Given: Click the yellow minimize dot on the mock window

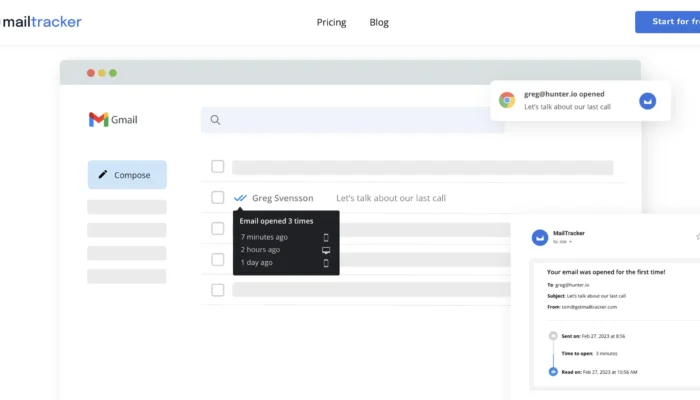Looking at the screenshot, I should click(x=102, y=73).
